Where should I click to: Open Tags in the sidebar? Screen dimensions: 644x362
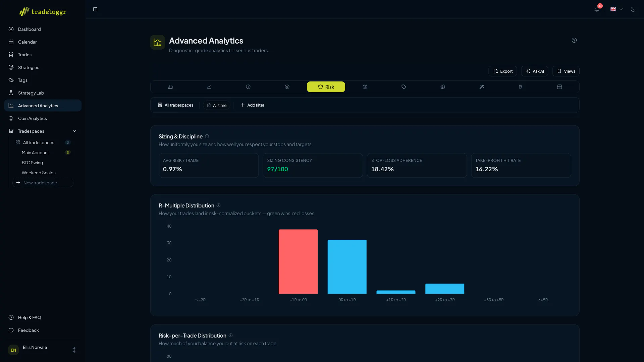(x=43, y=80)
